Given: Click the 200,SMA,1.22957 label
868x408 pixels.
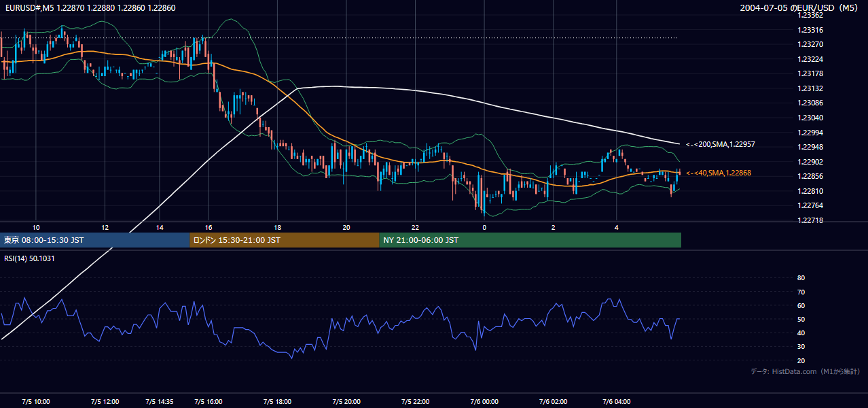Looking at the screenshot, I should (721, 144).
